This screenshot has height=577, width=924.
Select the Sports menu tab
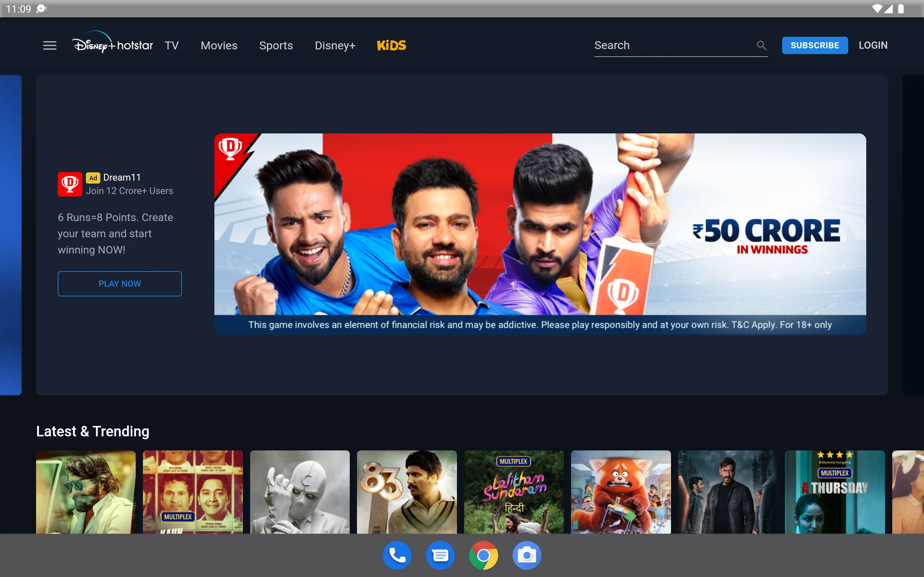276,45
